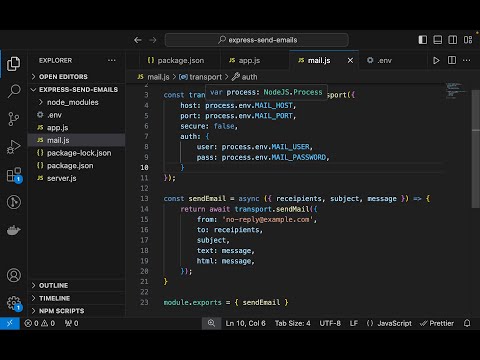Open the Run and Debug view

coord(14,147)
